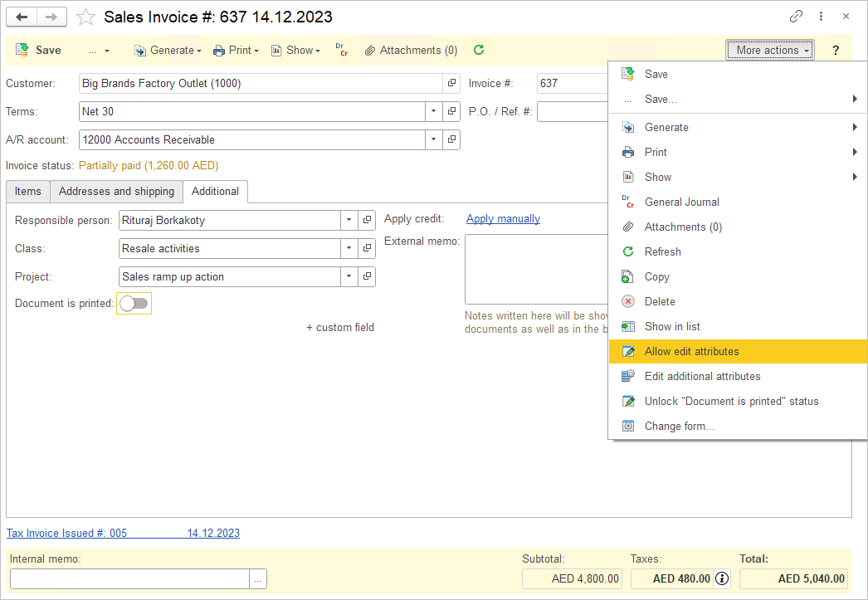The height and width of the screenshot is (600, 868).
Task: Open the Print toolbar dropdown
Action: click(x=236, y=51)
